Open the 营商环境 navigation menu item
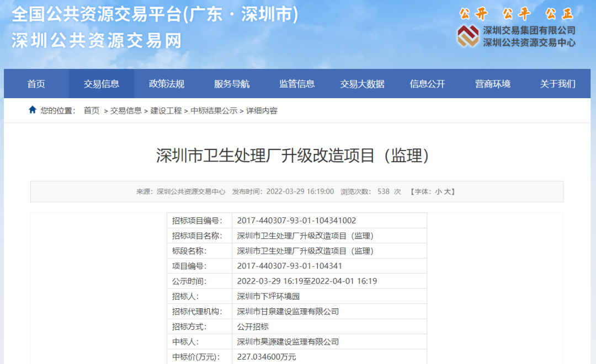This screenshot has height=364, width=596. click(x=493, y=84)
